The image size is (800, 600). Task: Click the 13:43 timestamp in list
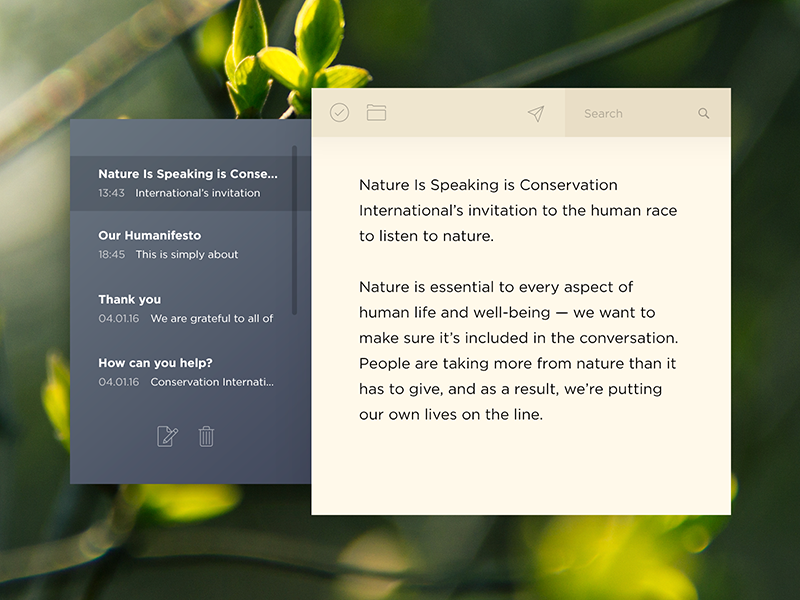point(111,193)
